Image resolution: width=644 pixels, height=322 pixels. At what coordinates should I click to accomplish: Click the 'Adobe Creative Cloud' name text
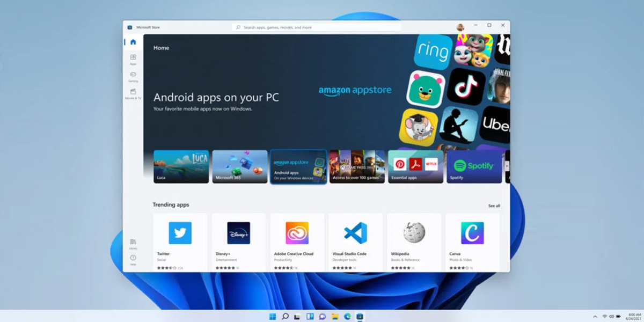tap(294, 254)
